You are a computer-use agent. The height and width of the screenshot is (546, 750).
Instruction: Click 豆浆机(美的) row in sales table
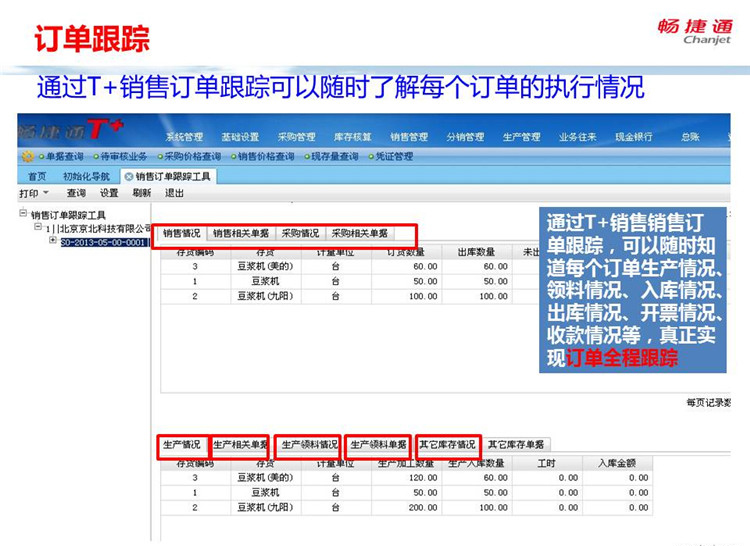350,266
